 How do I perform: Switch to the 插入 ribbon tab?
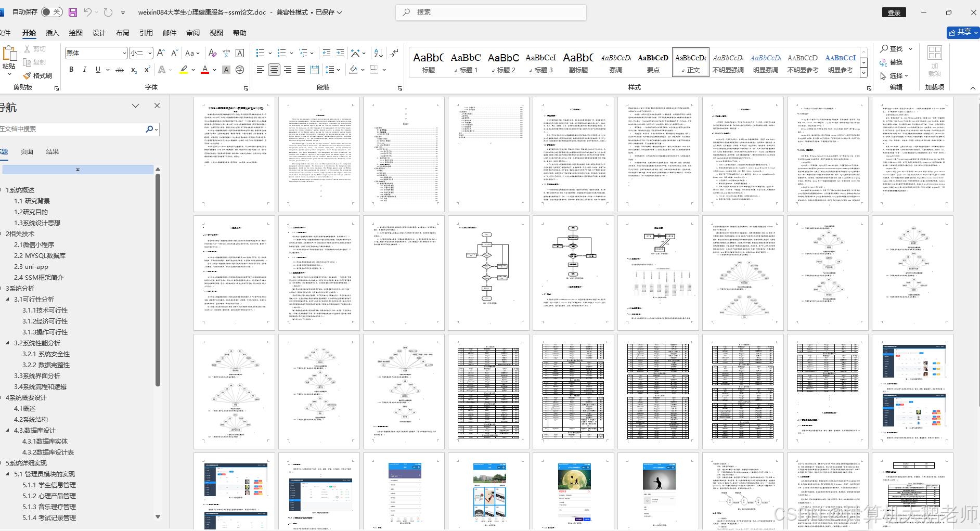(53, 33)
